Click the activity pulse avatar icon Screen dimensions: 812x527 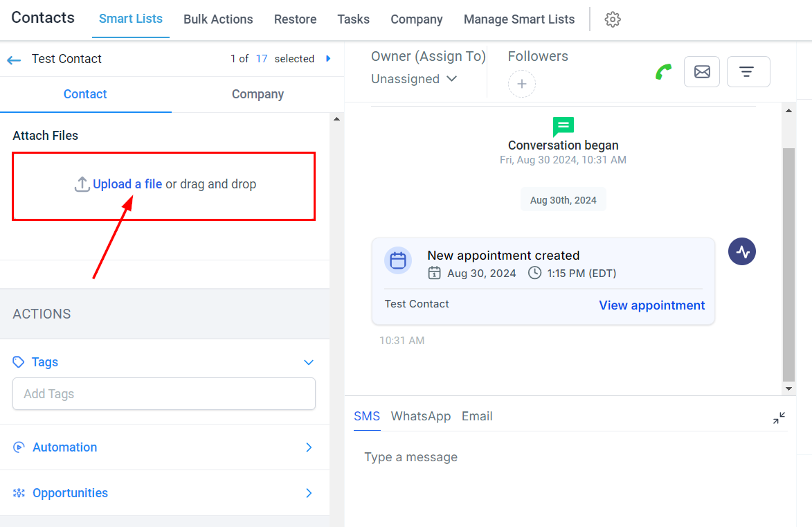[x=742, y=251]
